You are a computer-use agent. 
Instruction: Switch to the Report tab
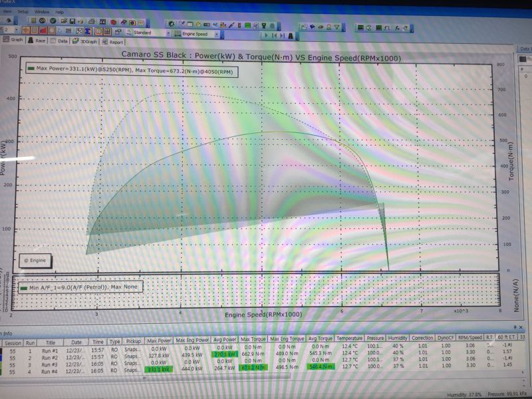(x=112, y=42)
